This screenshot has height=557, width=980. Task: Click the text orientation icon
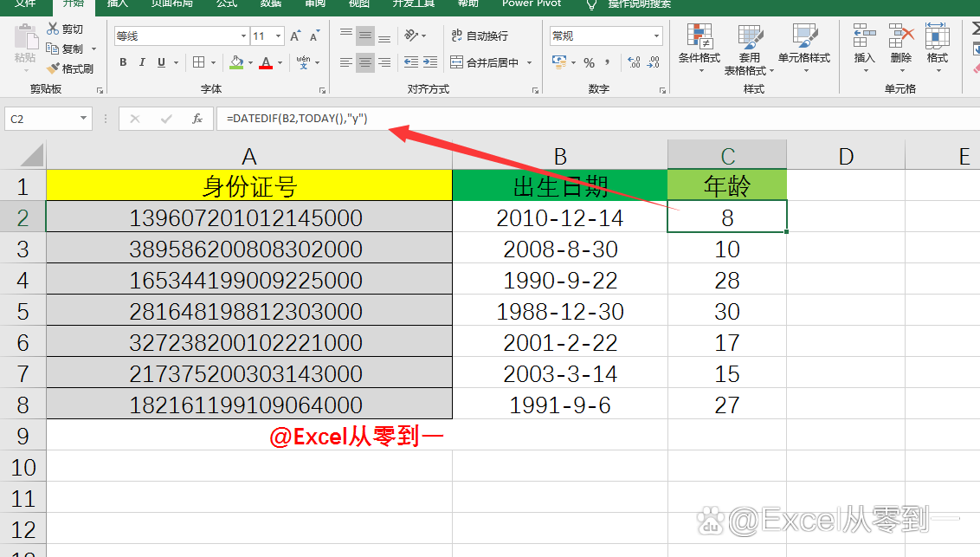pos(411,36)
